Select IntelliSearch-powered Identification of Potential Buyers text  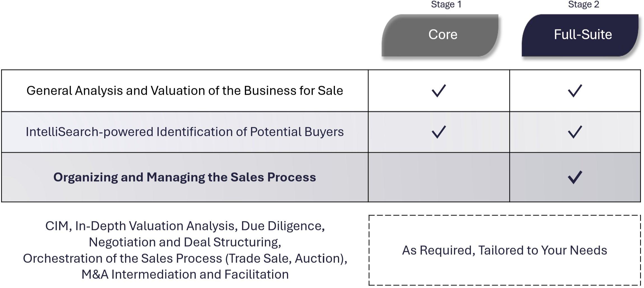[x=185, y=132]
